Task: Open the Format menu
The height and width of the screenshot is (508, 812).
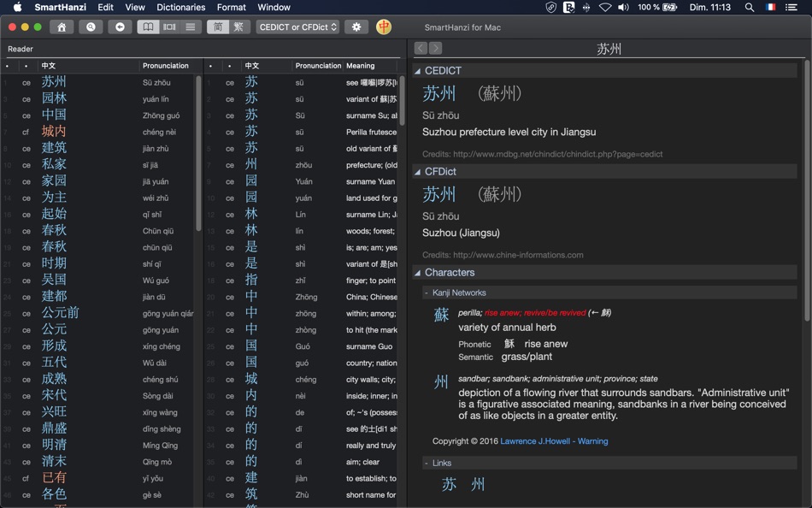Action: pos(232,7)
